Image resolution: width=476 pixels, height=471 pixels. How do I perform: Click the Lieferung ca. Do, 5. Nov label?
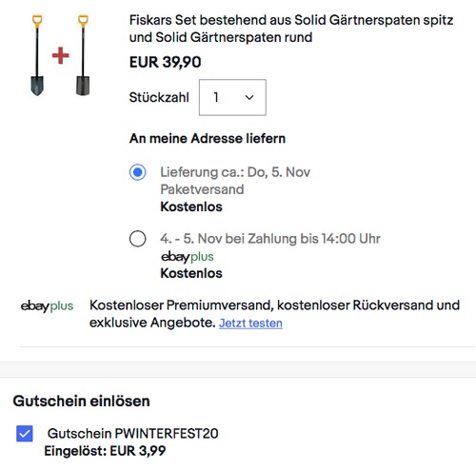pyautogui.click(x=235, y=172)
